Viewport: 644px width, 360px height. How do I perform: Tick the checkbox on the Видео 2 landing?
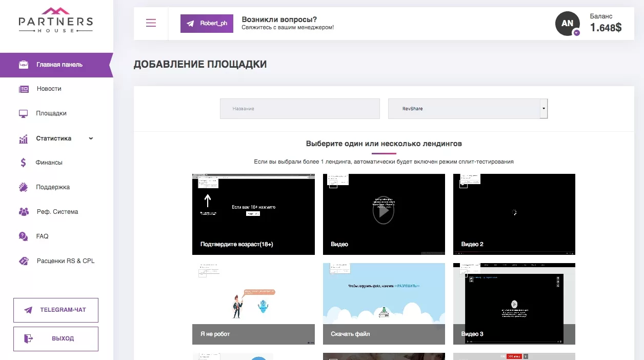pyautogui.click(x=464, y=184)
